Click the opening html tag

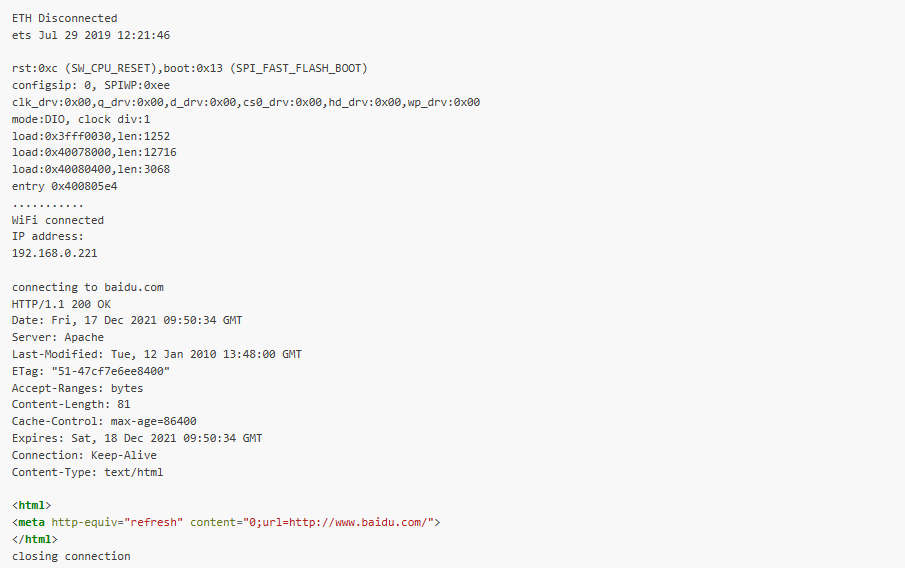(x=32, y=506)
